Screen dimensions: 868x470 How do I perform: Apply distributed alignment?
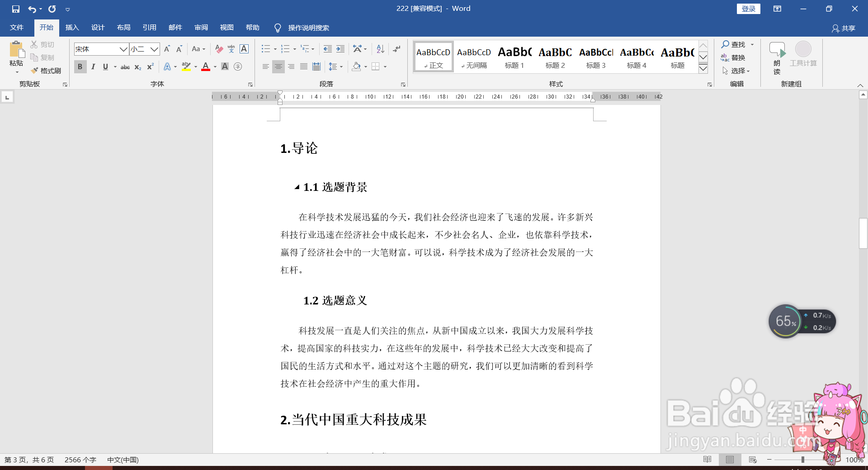[x=316, y=66]
